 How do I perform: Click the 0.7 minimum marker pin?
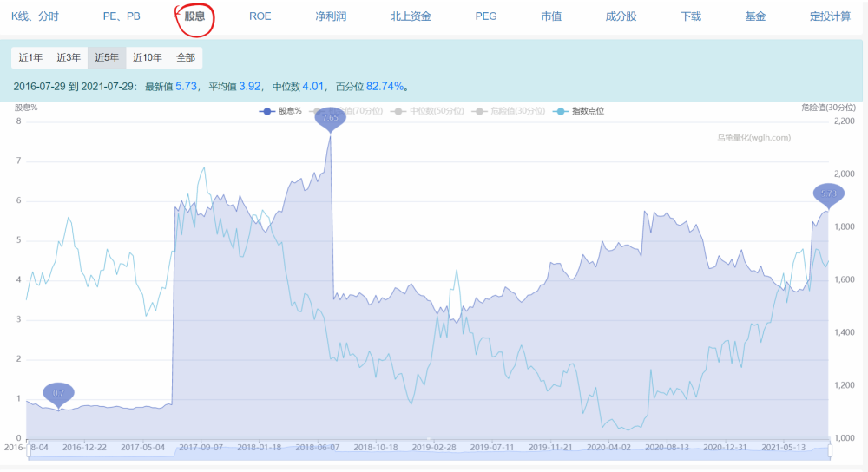(x=58, y=393)
